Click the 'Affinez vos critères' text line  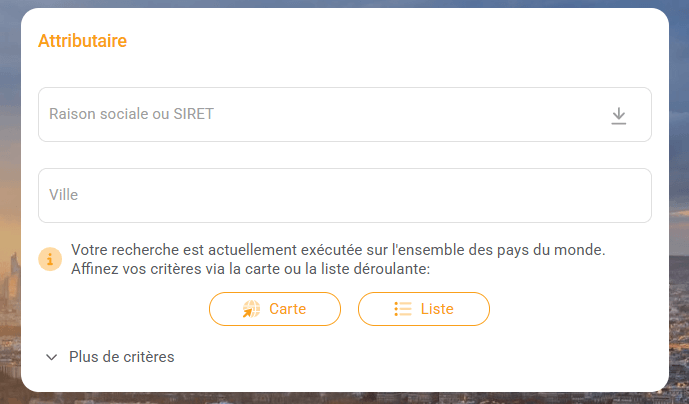140,268
